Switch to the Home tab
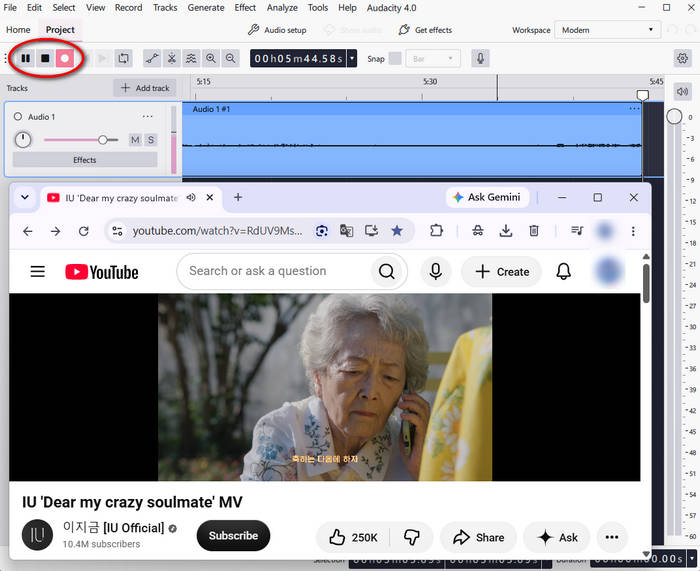 click(18, 30)
